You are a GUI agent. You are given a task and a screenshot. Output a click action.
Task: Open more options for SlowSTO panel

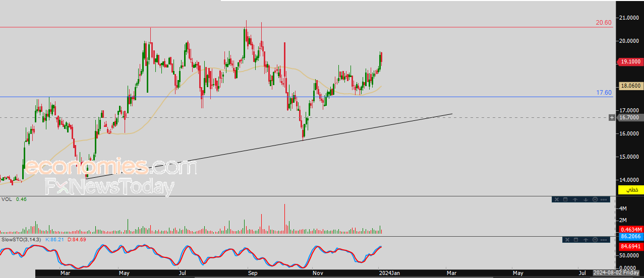click(x=605, y=240)
